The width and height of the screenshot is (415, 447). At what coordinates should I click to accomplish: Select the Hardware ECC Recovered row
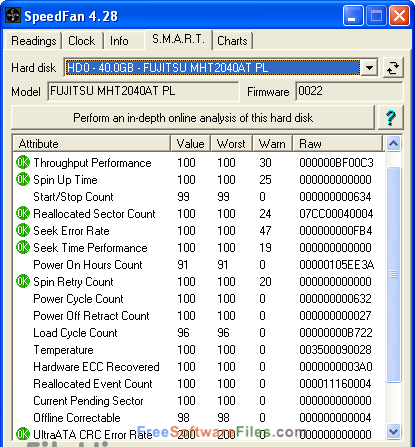pyautogui.click(x=199, y=366)
